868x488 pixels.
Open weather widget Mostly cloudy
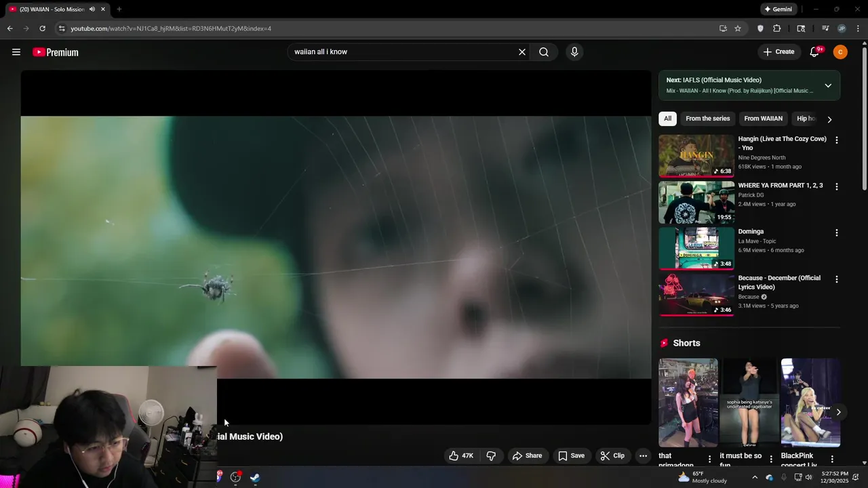click(x=703, y=477)
